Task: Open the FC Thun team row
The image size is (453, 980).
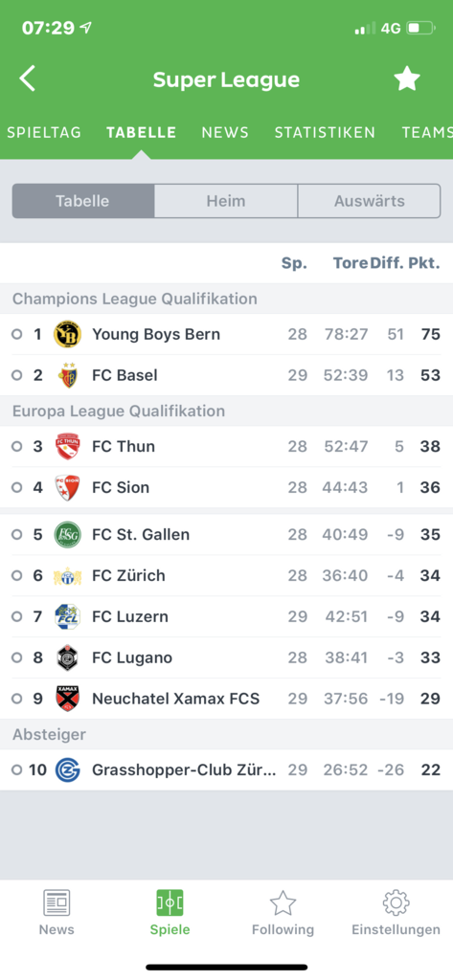Action: [x=226, y=446]
